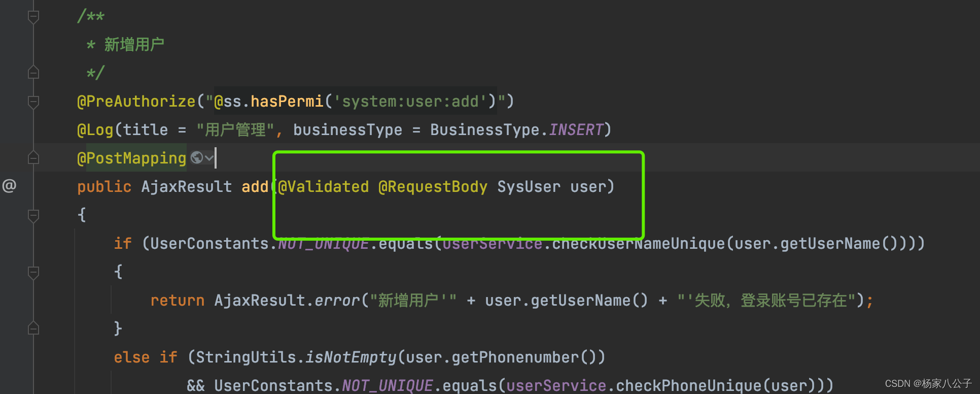Viewport: 980px width, 394px height.
Task: Click the 'system:user:add' permission string
Action: tap(410, 102)
